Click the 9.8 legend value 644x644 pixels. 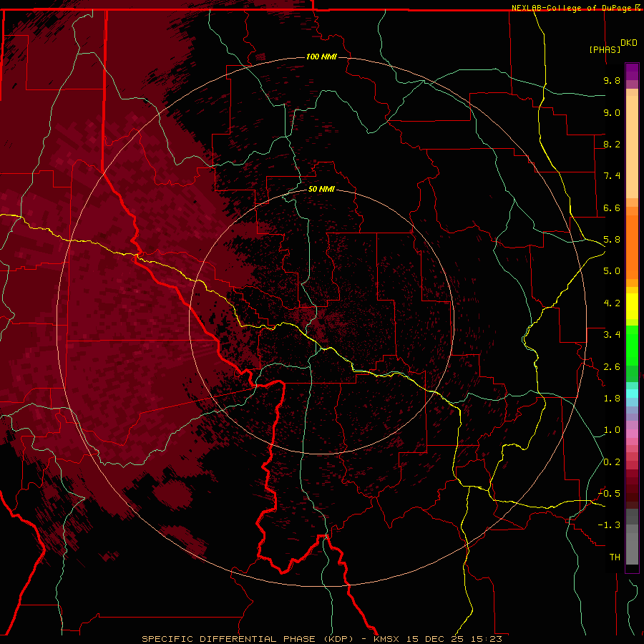coord(612,80)
